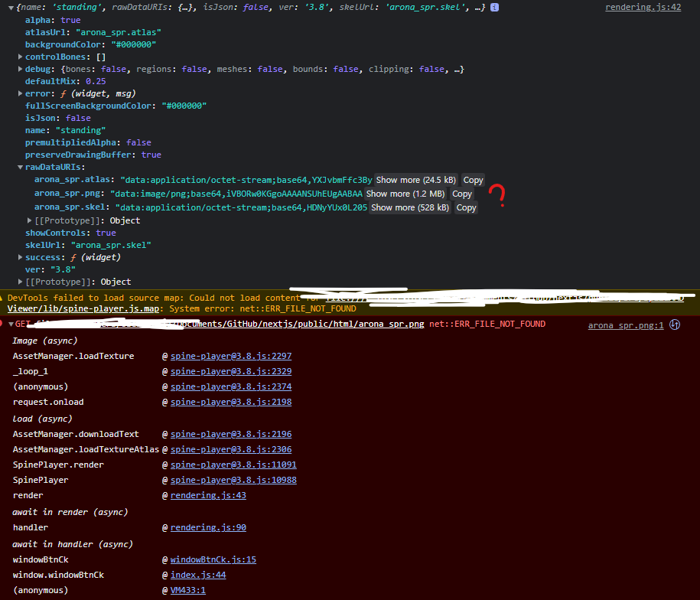
Task: Open the windowBtnCk.js:15 stack frame link
Action: (212, 559)
